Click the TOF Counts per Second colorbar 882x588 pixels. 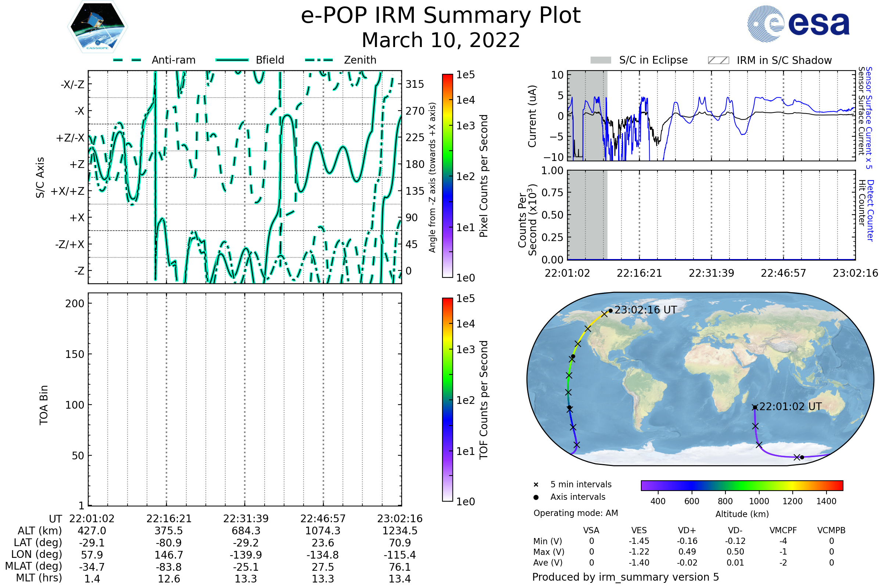[x=447, y=399]
